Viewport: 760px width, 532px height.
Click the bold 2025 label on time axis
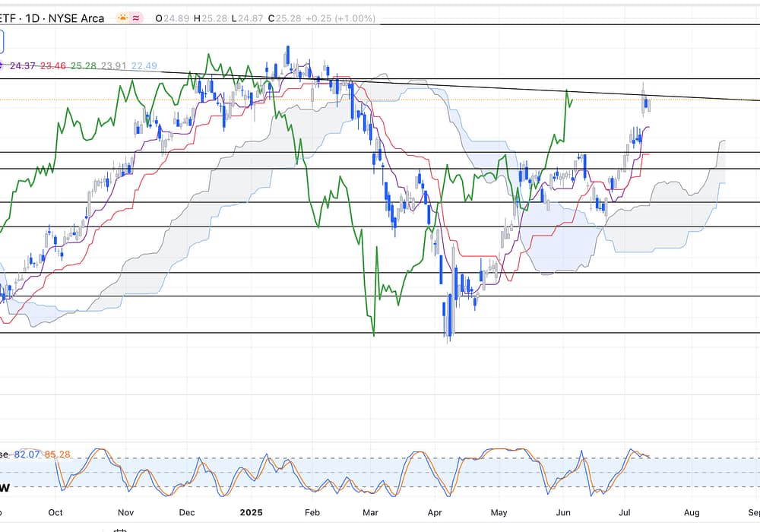(251, 512)
